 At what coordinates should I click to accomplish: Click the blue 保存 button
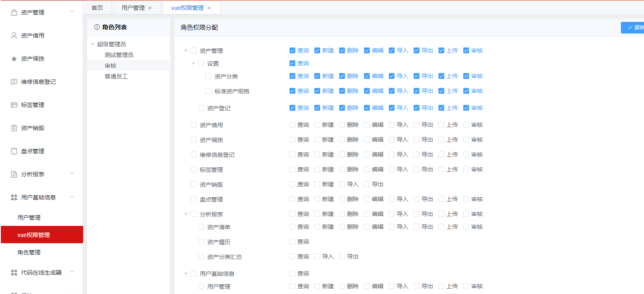coord(632,28)
